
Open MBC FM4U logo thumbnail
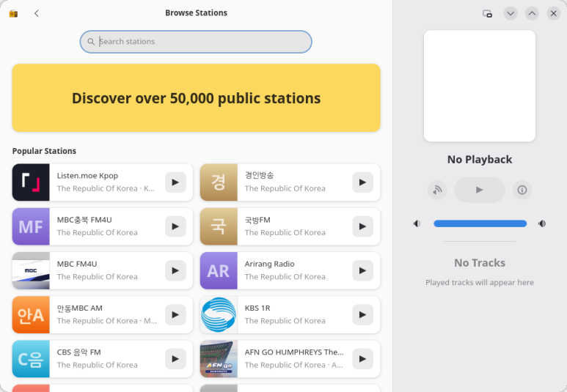(31, 270)
